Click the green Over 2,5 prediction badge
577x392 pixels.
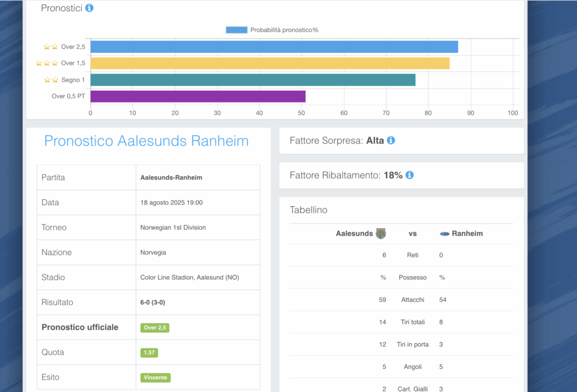pyautogui.click(x=154, y=328)
